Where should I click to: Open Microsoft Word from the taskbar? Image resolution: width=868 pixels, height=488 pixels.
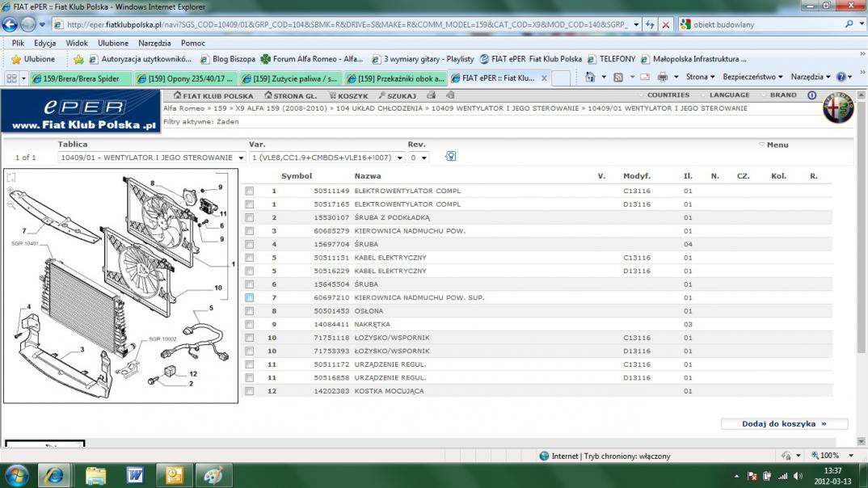pyautogui.click(x=135, y=474)
